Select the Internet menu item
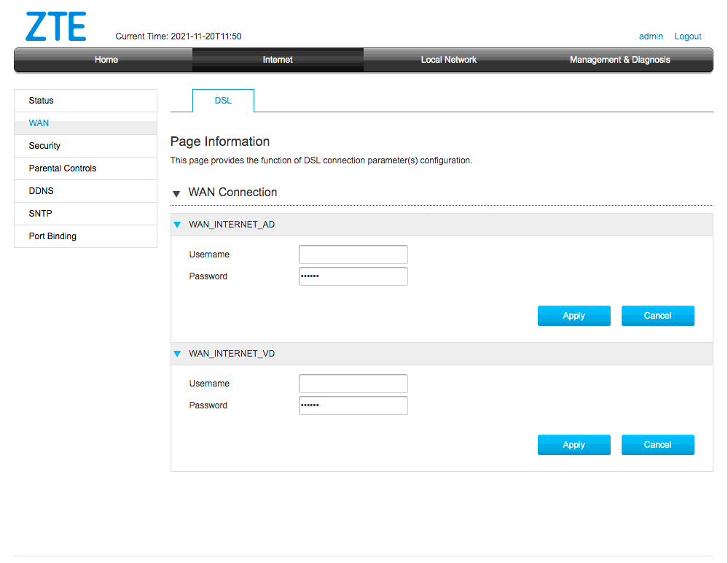Screen dimensions: 728x563 coord(278,60)
